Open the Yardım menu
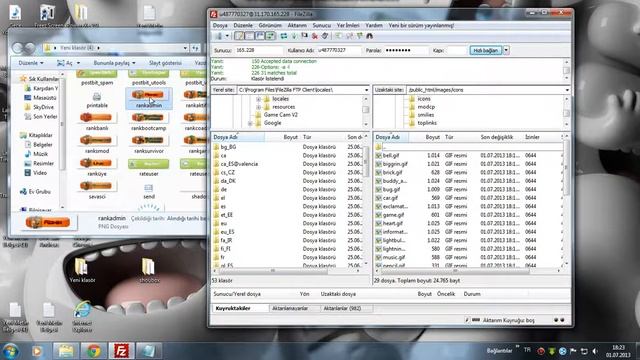Image resolution: width=640 pixels, height=360 pixels. [374, 25]
